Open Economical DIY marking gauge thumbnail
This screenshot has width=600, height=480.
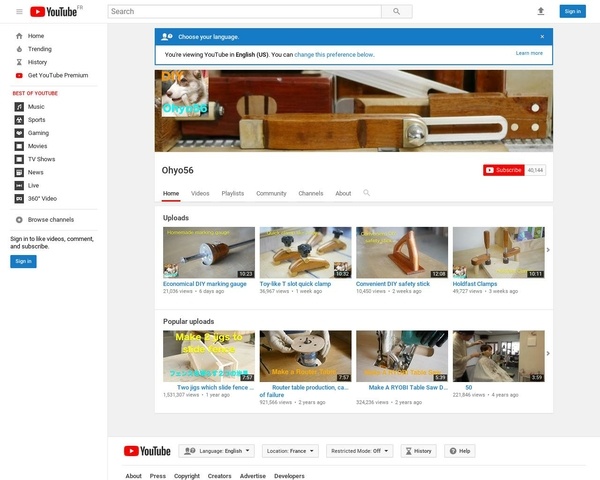point(209,252)
